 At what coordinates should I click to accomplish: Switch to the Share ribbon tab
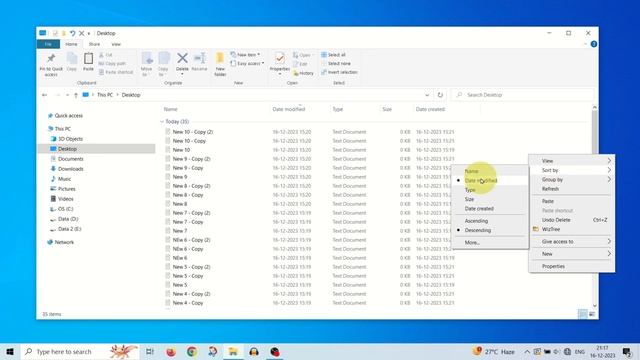point(94,44)
